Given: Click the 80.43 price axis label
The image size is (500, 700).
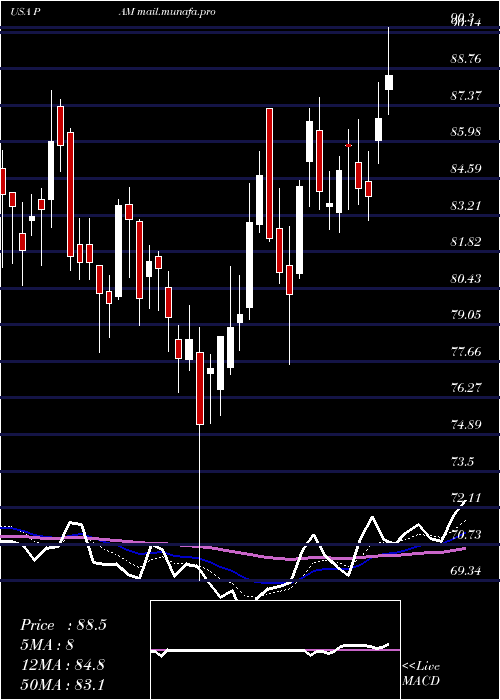Looking at the screenshot, I should (466, 279).
